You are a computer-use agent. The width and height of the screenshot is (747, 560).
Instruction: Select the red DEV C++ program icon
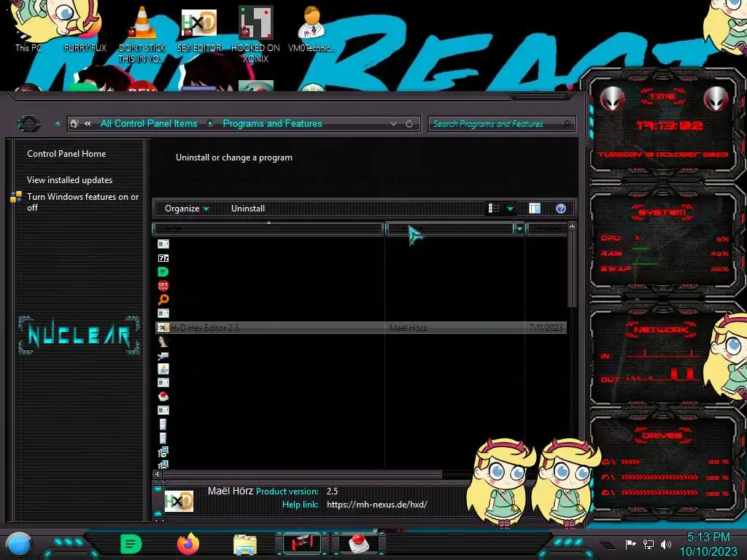tap(163, 286)
